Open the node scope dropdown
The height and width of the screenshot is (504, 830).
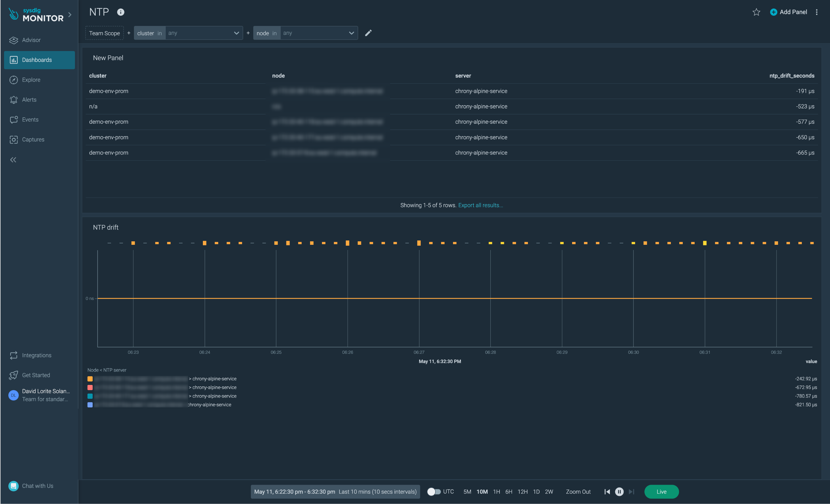point(351,33)
